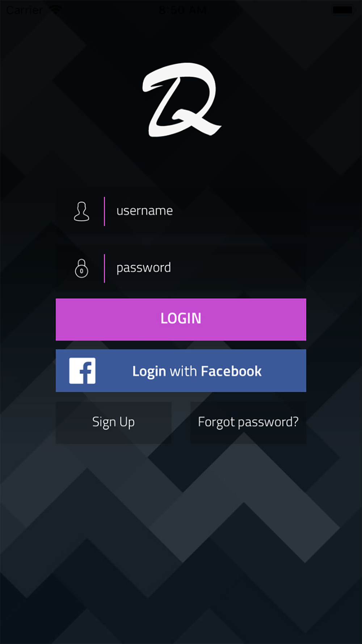
Task: Click the user silhouette icon
Action: click(x=81, y=212)
